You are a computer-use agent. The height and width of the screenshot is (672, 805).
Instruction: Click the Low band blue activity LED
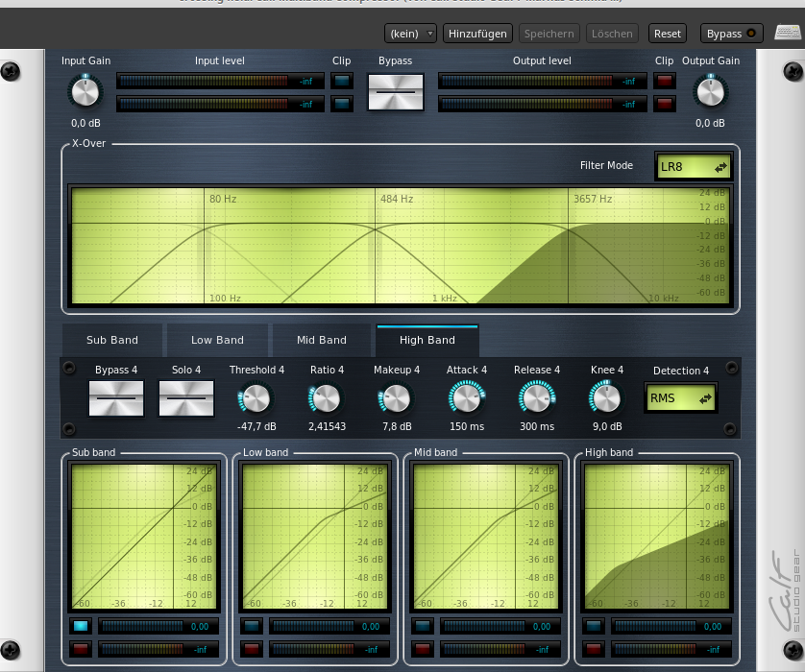252,626
